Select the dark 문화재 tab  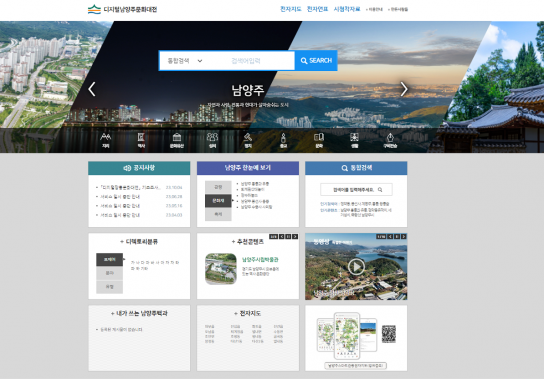(x=218, y=201)
